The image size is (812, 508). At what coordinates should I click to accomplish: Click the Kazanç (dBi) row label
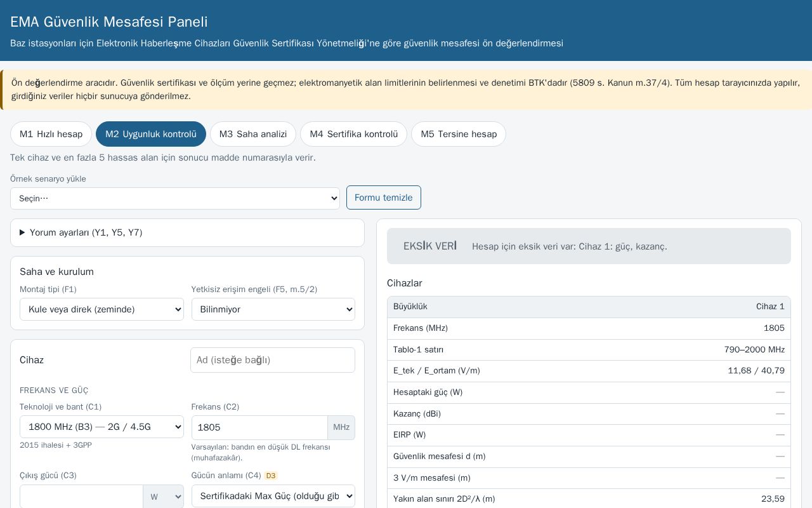(x=417, y=414)
